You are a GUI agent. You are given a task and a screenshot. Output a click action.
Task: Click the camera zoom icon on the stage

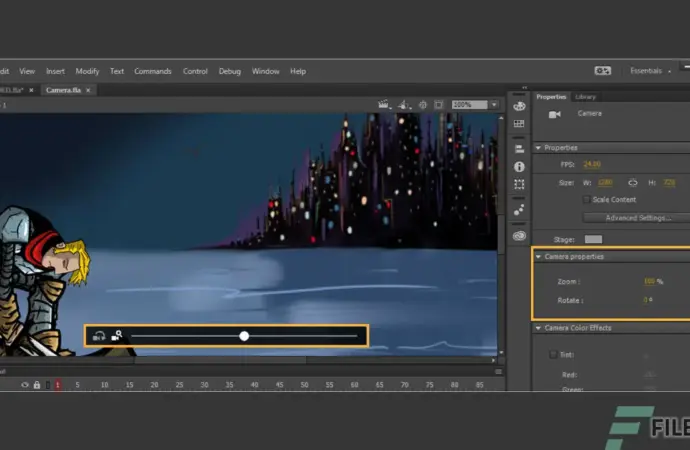117,336
